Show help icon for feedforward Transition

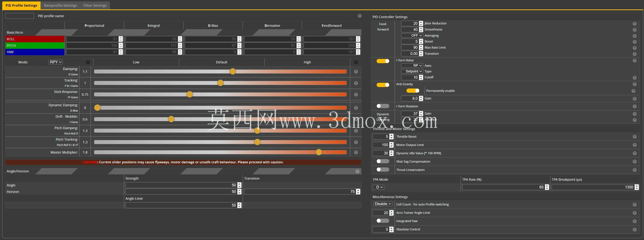[634, 54]
